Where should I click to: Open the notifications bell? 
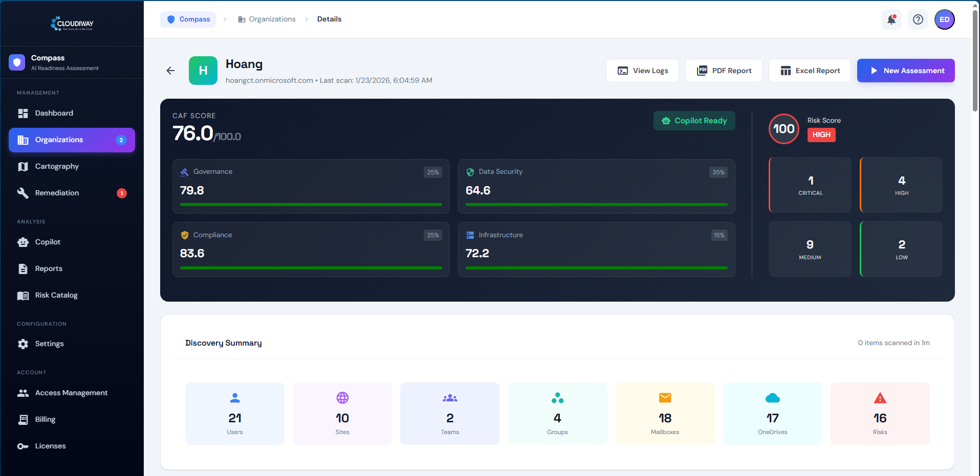pos(891,19)
